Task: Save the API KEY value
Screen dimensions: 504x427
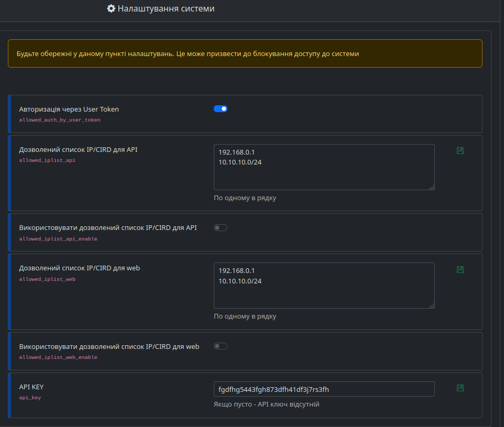Action: pos(460,388)
